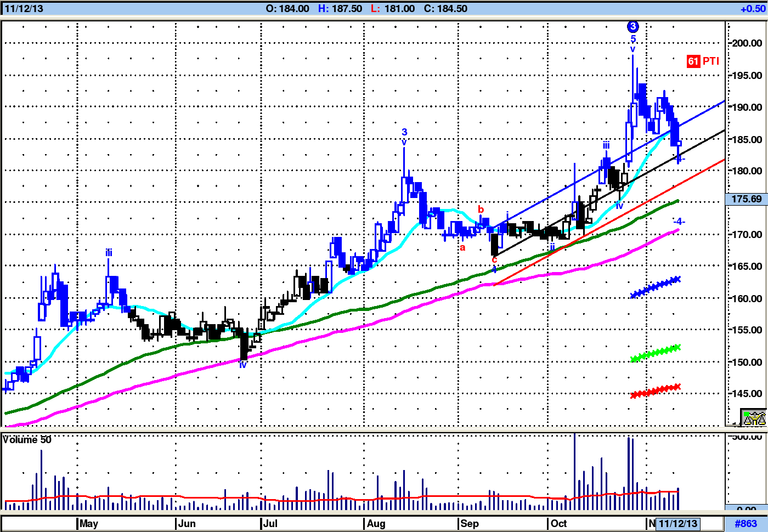Click the 11/12/13 date marker on time axis
The width and height of the screenshot is (768, 532).
[x=678, y=523]
